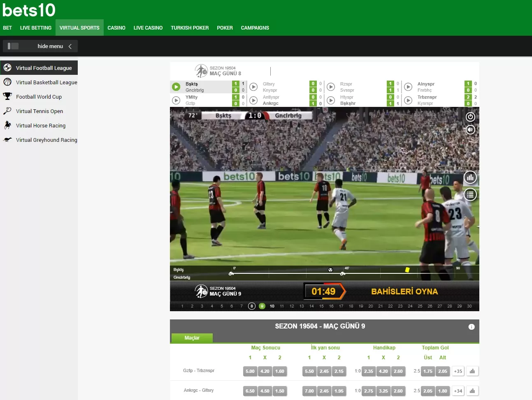Screen dimensions: 532x400
Task: Select Virtual Tennis Open racket icon
Action: tap(7, 111)
